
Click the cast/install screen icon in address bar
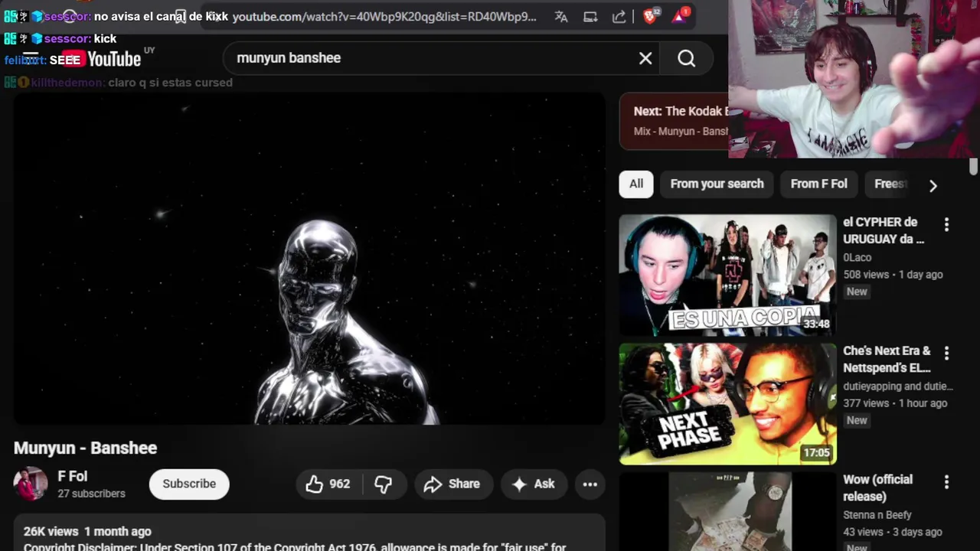[x=590, y=16]
